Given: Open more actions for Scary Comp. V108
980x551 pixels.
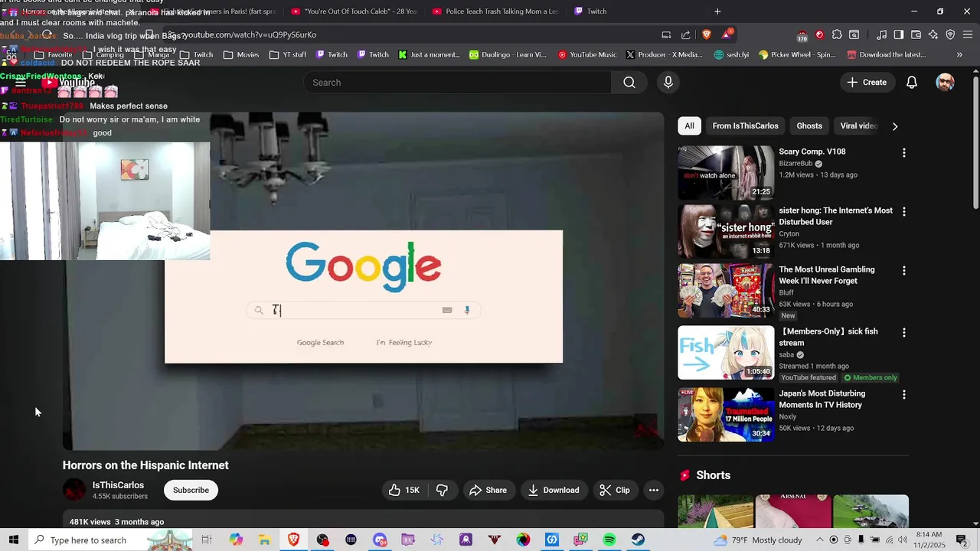Looking at the screenshot, I should [904, 153].
